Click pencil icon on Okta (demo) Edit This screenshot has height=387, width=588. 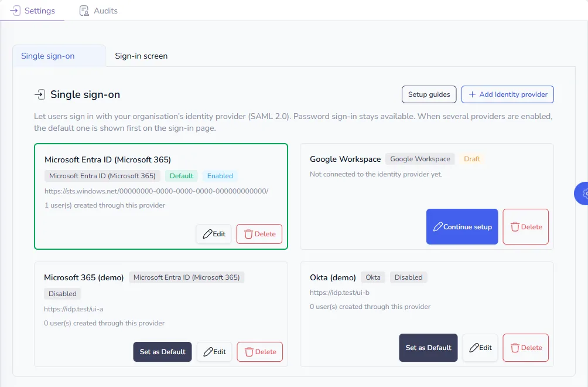pos(474,348)
